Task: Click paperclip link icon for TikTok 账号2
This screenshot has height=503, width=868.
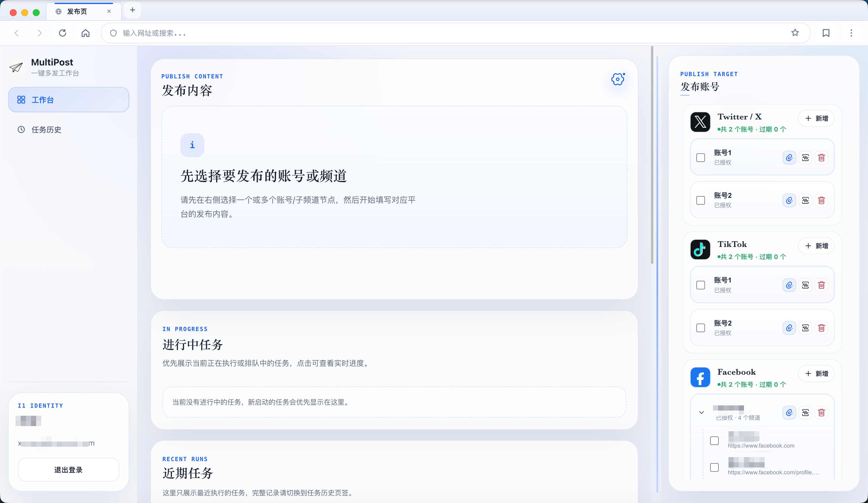Action: point(789,328)
